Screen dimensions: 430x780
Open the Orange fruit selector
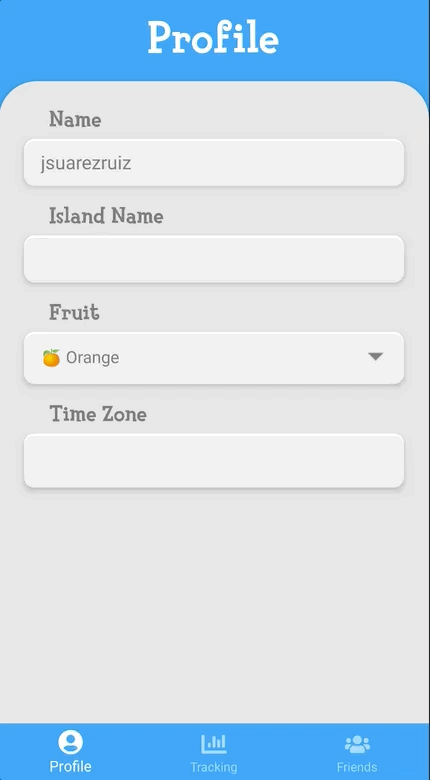[214, 358]
